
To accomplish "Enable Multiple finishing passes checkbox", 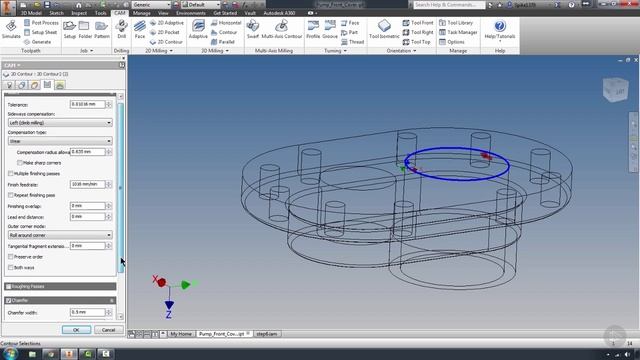I will [x=11, y=173].
